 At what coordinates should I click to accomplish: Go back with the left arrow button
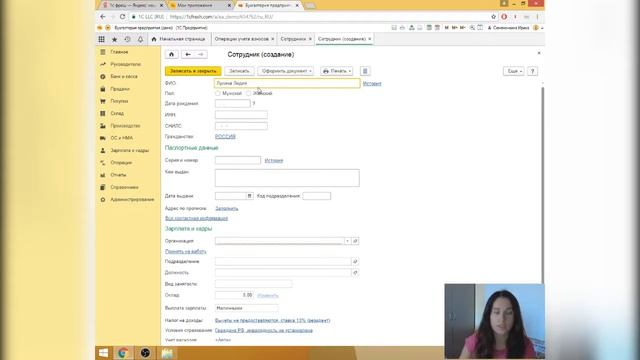pyautogui.click(x=188, y=54)
